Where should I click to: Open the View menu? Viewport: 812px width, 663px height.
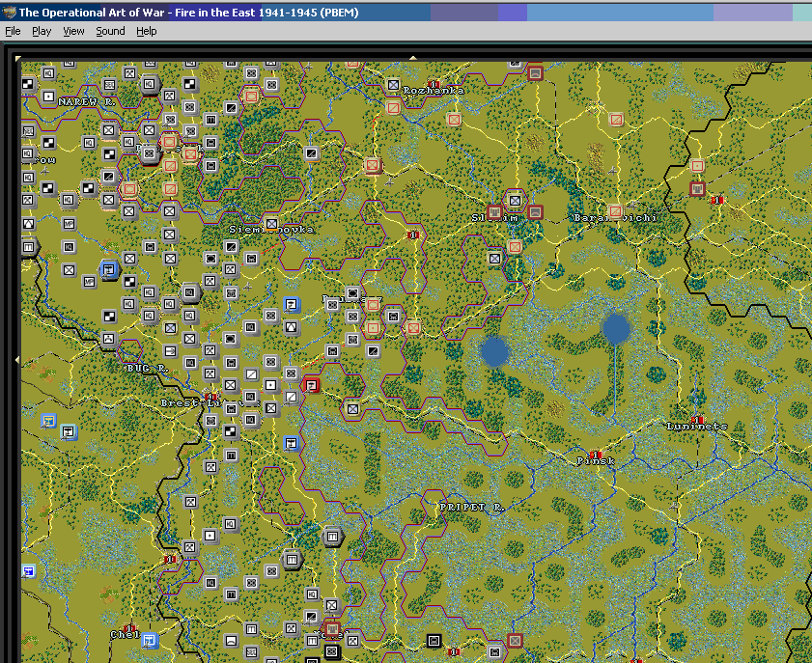click(73, 31)
